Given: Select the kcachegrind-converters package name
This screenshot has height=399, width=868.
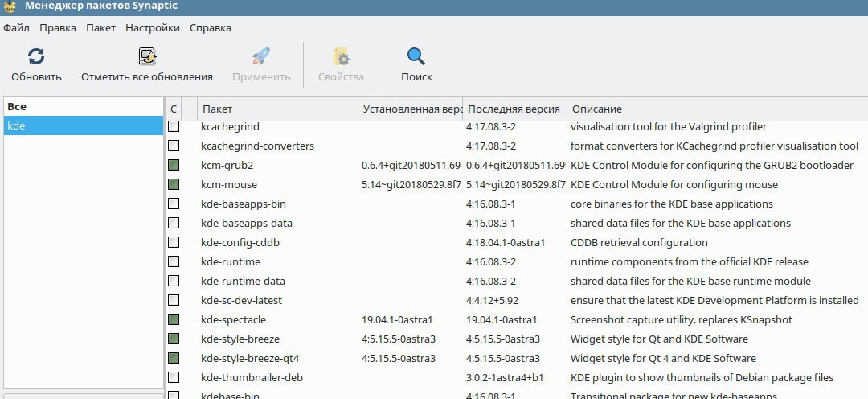Looking at the screenshot, I should pyautogui.click(x=257, y=146).
